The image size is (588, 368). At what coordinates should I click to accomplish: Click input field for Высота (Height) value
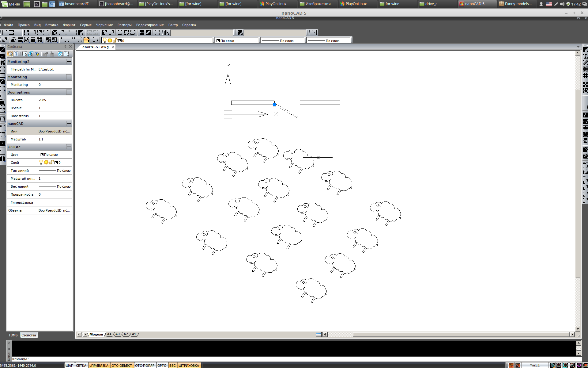(54, 100)
